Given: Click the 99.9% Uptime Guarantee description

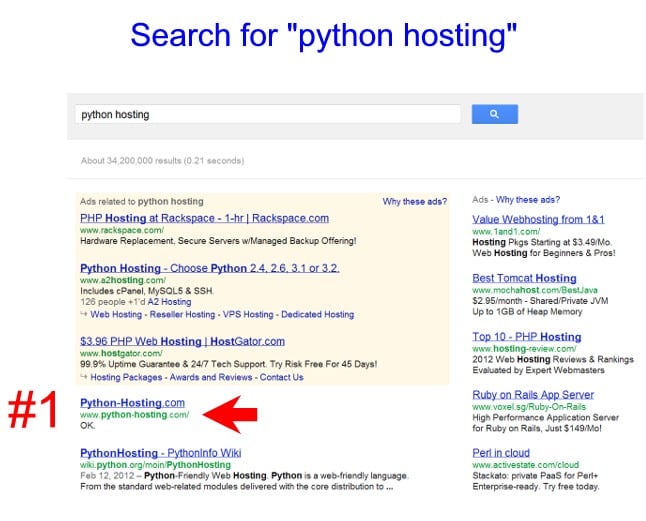Looking at the screenshot, I should tap(229, 364).
